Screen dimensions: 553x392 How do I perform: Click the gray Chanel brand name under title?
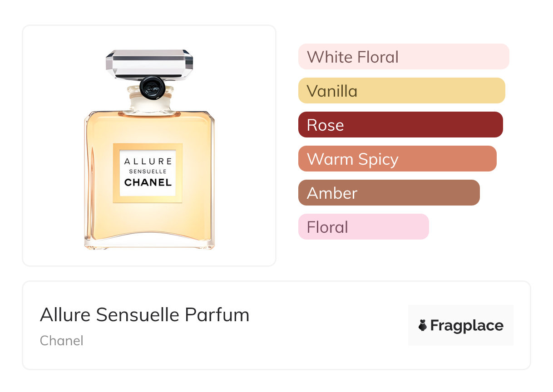pos(61,340)
